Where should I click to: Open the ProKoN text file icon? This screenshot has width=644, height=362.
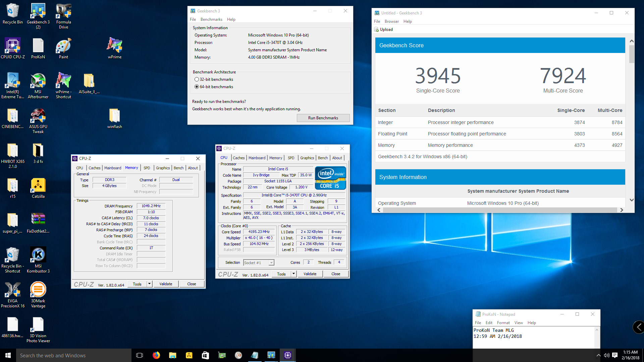coord(38,48)
